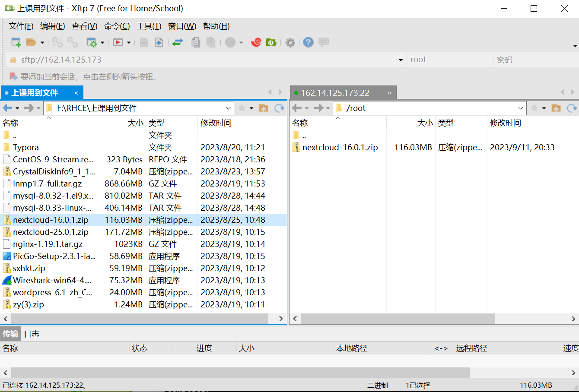
Task: Click the copy documents toolbar icon
Action: (196, 42)
